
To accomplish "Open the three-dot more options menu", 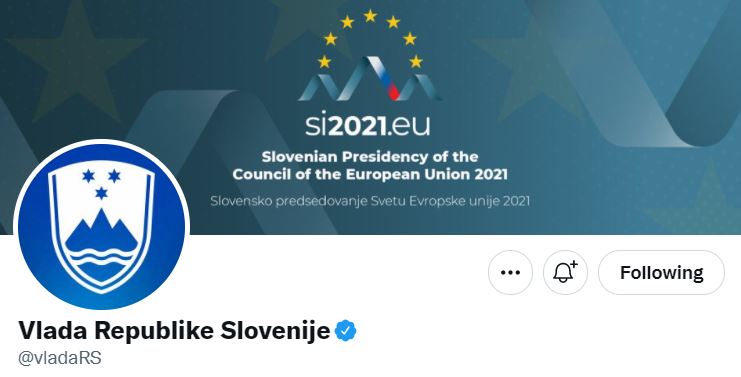I will point(510,273).
